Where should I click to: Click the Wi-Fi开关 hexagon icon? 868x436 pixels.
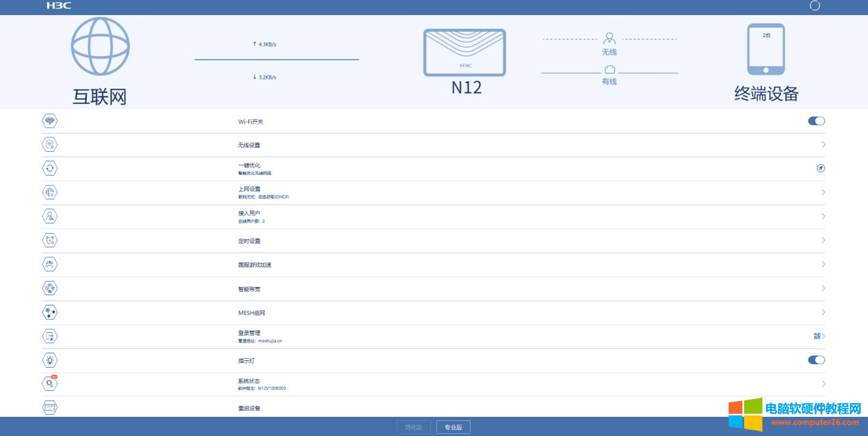coord(48,120)
